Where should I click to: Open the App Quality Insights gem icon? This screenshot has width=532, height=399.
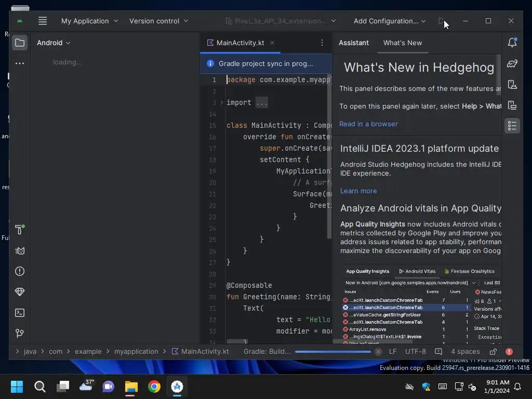[x=20, y=292]
